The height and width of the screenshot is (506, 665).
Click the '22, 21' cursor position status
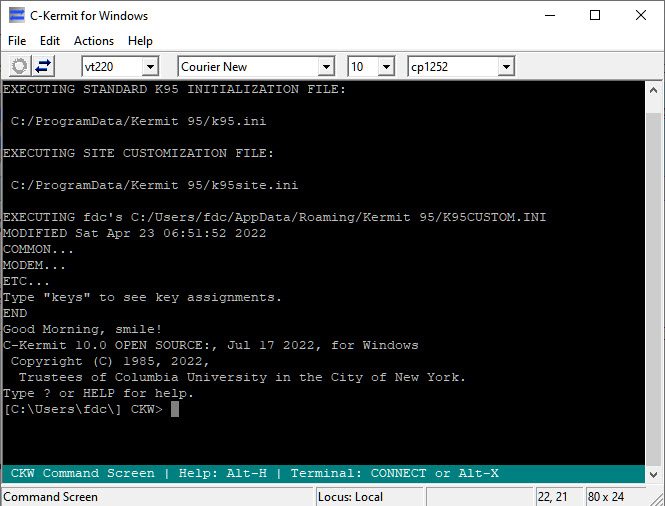tap(552, 497)
